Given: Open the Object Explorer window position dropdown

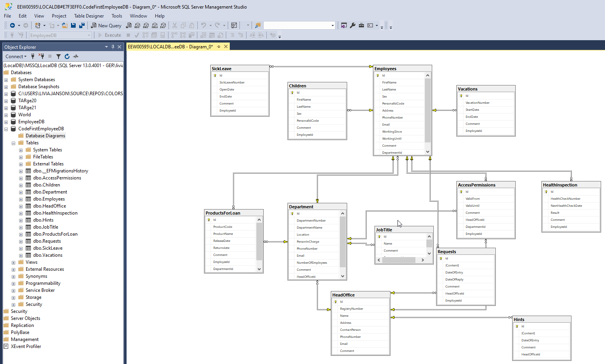Looking at the screenshot, I should click(x=106, y=47).
